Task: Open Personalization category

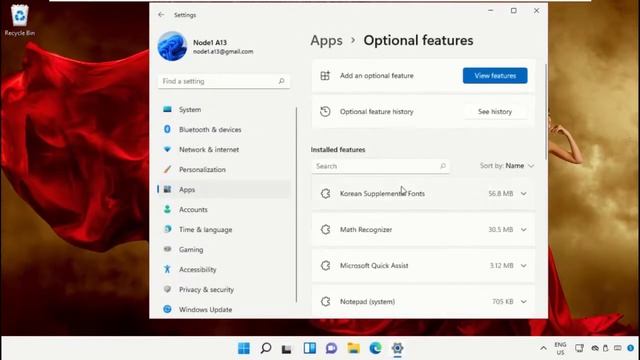Action: (x=224, y=169)
